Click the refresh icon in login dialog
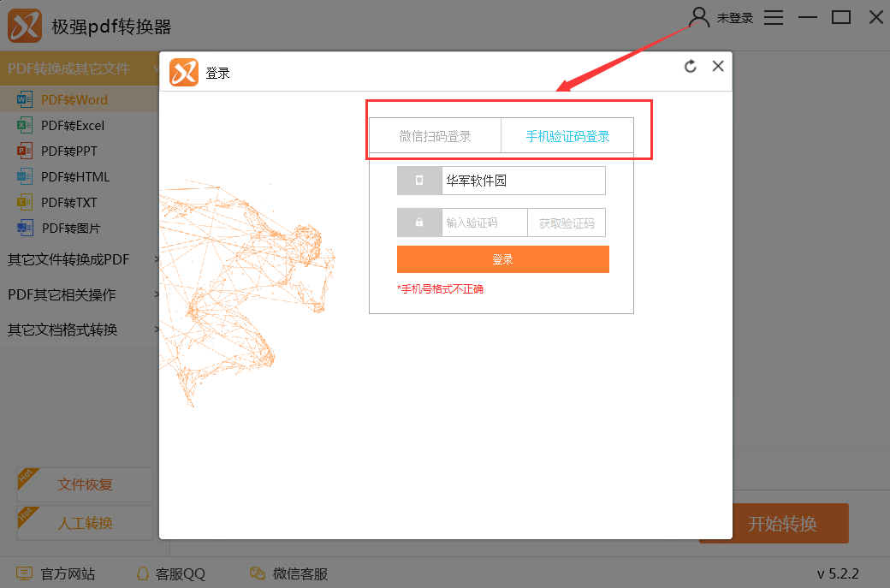Viewport: 890px width, 588px height. (691, 67)
